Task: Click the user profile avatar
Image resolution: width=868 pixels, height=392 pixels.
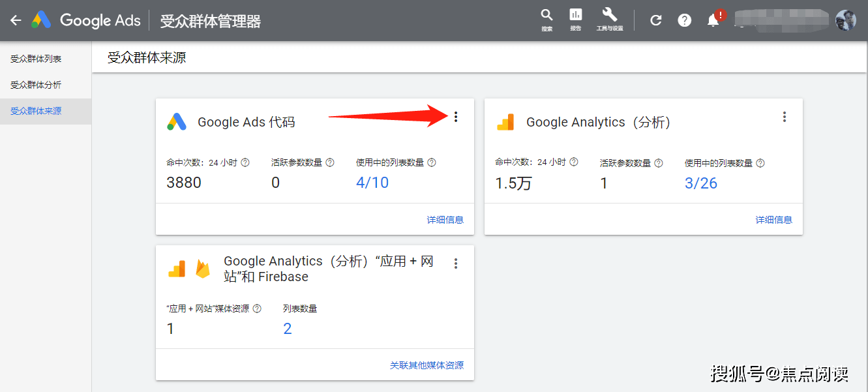Action: pyautogui.click(x=845, y=20)
